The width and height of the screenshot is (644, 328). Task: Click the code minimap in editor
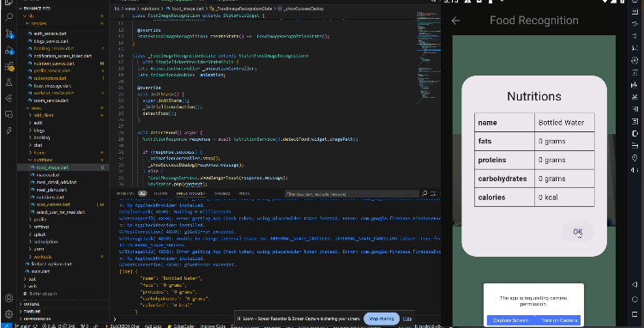click(x=428, y=58)
